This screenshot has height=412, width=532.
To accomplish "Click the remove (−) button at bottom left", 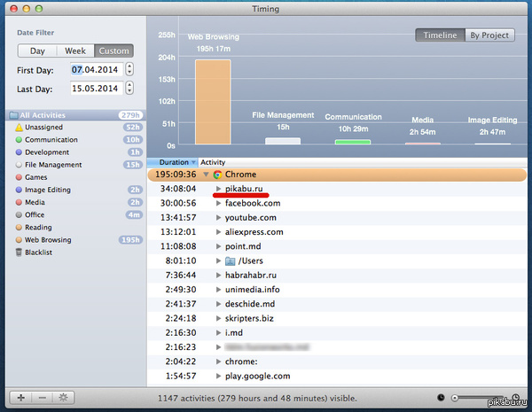I will (40, 399).
